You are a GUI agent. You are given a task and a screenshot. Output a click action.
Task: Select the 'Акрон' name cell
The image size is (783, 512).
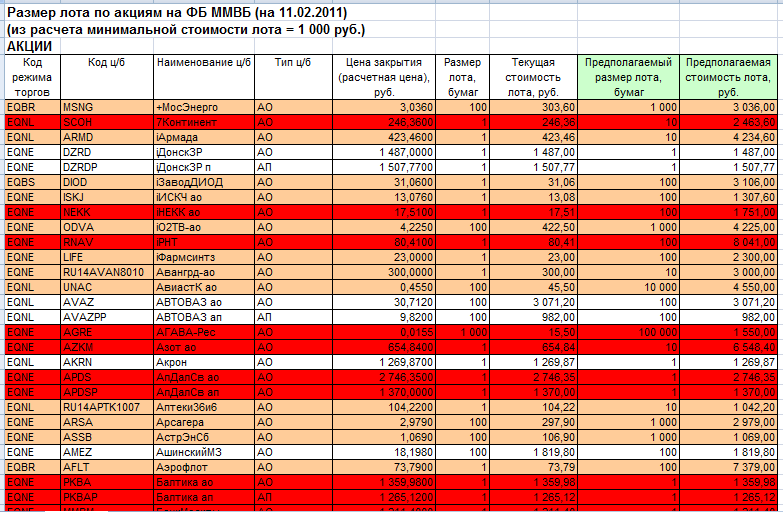[204, 362]
